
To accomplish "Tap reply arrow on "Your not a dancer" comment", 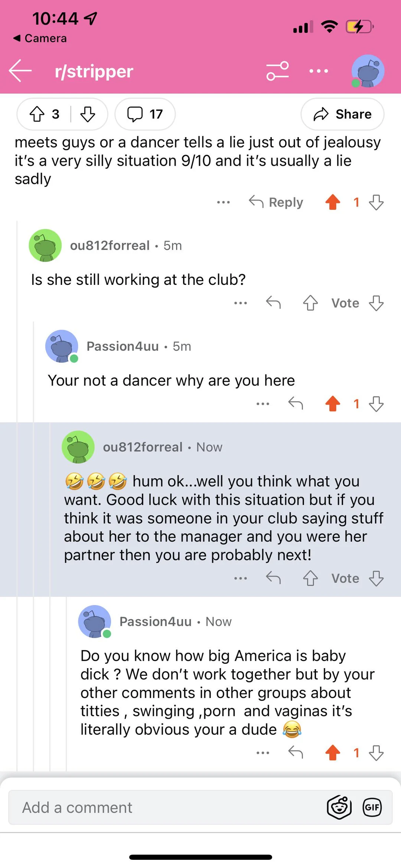I will [x=296, y=403].
